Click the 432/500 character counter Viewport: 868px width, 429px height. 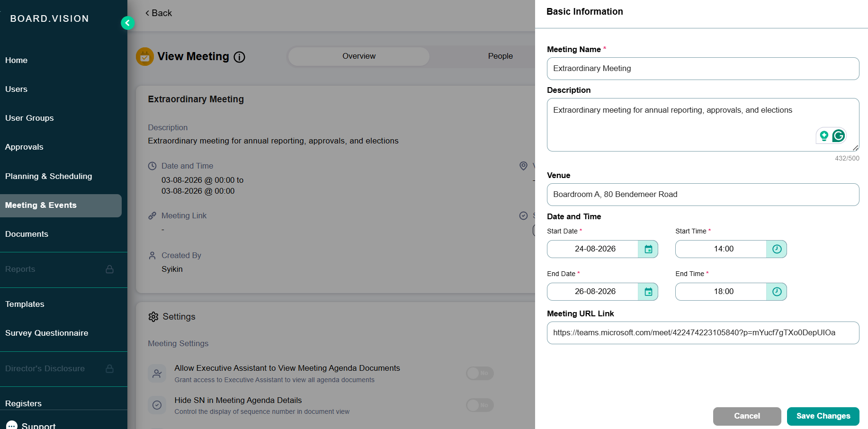point(847,158)
